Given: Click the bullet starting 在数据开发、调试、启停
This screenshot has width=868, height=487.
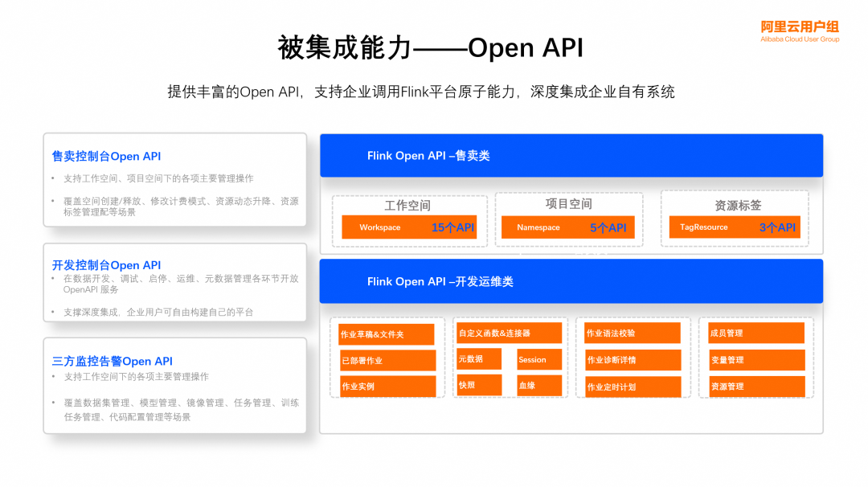Looking at the screenshot, I should (x=181, y=284).
